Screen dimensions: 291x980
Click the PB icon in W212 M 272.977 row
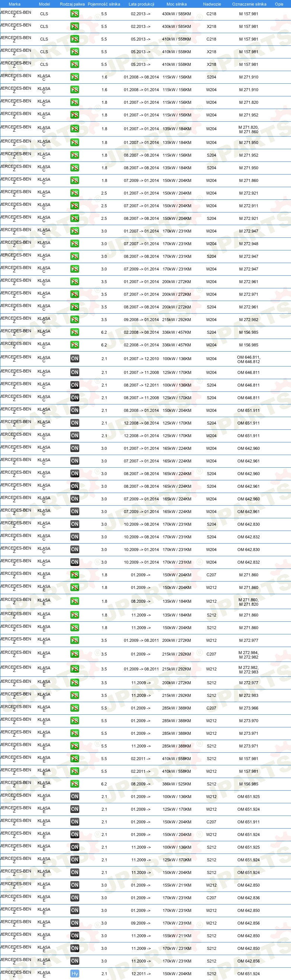coord(74,641)
